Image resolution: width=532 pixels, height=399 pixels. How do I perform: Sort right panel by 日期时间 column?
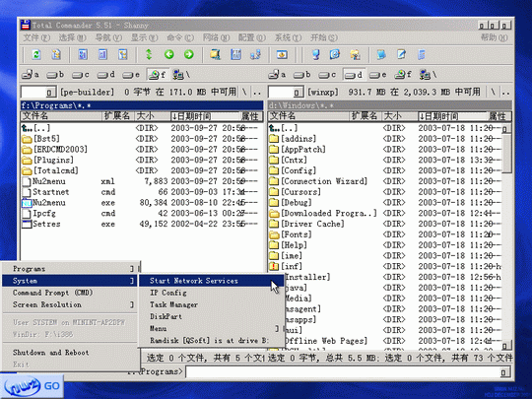452,116
